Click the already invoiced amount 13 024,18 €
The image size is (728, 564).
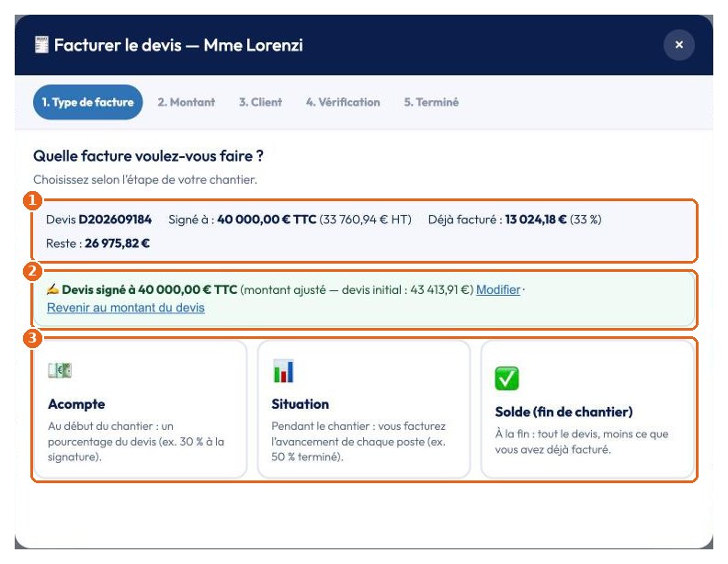tap(536, 220)
